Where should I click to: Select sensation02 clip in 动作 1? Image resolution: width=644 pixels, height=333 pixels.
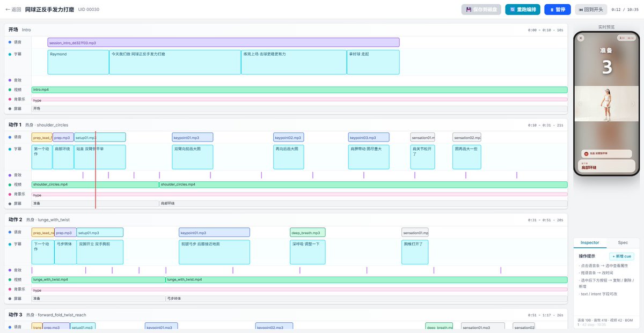coord(466,137)
